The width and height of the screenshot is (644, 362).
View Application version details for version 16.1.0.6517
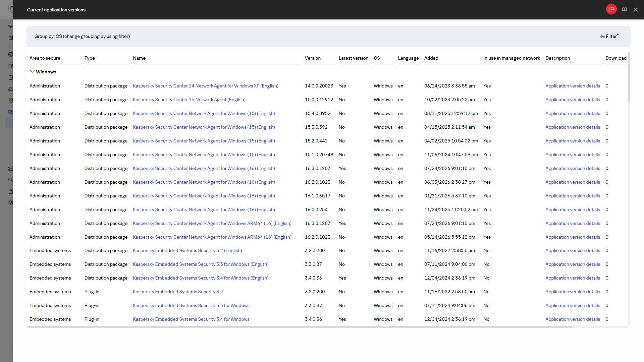tap(573, 196)
